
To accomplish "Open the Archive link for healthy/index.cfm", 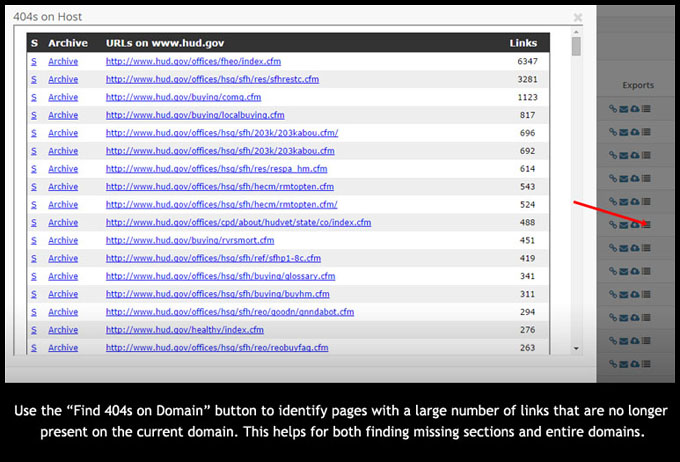I will pos(63,330).
